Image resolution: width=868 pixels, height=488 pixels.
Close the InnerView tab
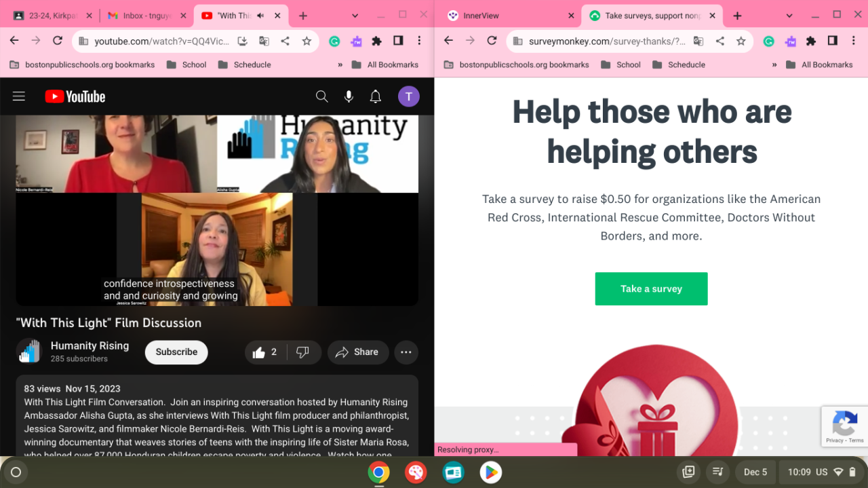click(571, 16)
